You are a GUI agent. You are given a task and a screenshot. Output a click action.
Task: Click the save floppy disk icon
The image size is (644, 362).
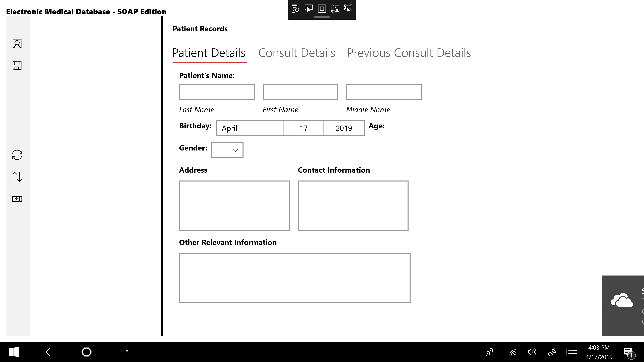click(x=17, y=65)
